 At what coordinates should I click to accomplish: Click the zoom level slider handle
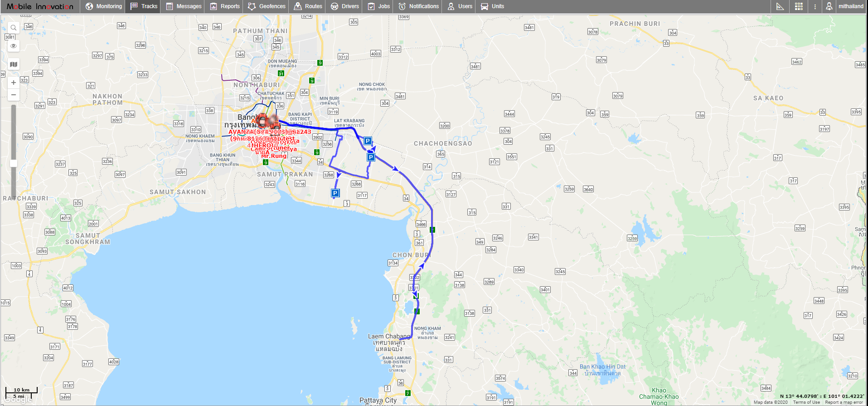coord(14,163)
